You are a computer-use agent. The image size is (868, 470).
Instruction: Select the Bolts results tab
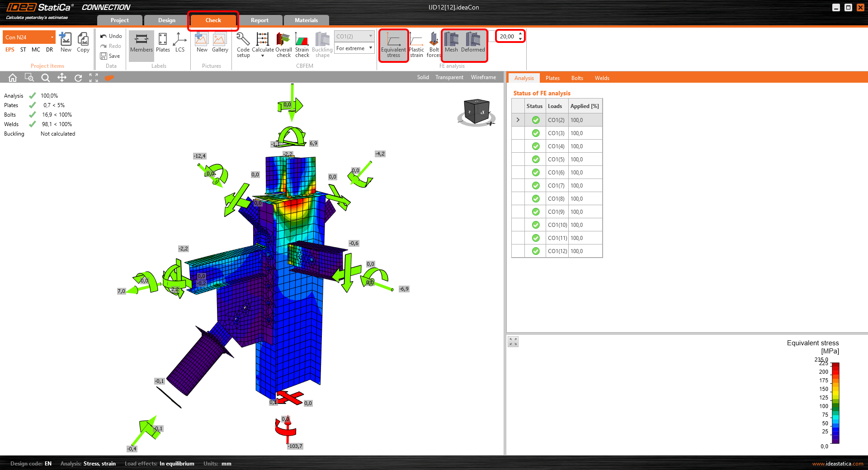[x=577, y=78]
